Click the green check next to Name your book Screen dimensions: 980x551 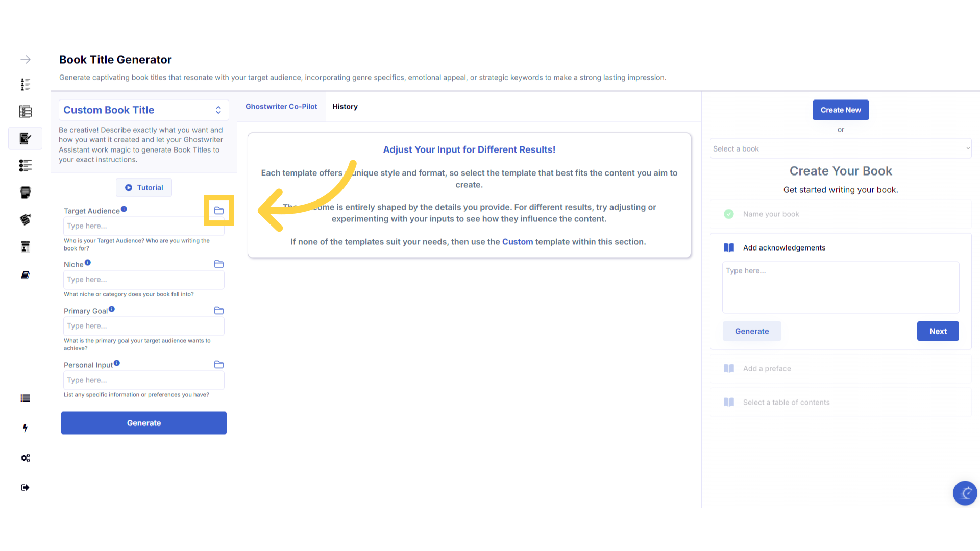coord(729,214)
